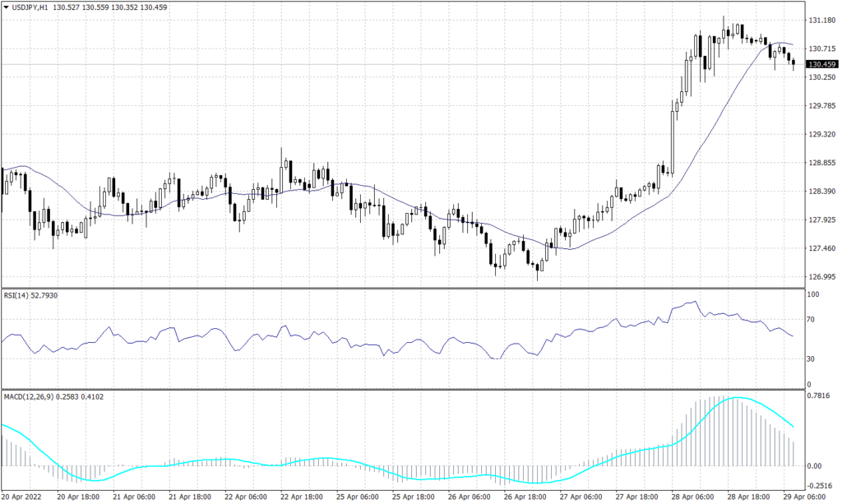Open the USDJPY symbol dropdown arrow
The width and height of the screenshot is (842, 504).
click(x=7, y=6)
